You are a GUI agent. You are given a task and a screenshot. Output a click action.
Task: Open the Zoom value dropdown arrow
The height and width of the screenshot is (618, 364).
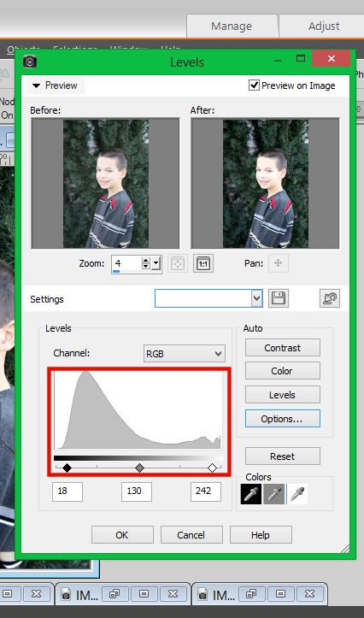[156, 263]
